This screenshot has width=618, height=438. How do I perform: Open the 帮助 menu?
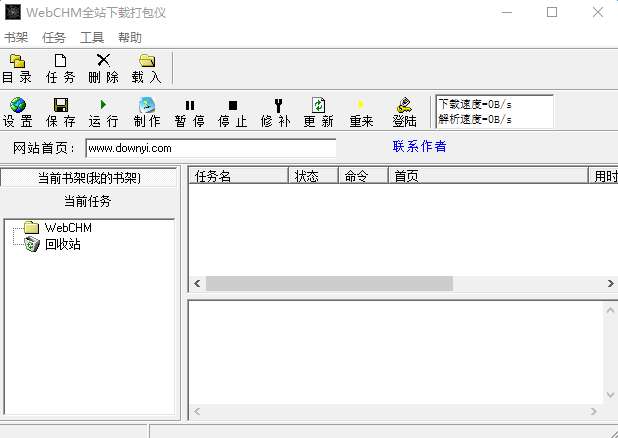click(130, 38)
